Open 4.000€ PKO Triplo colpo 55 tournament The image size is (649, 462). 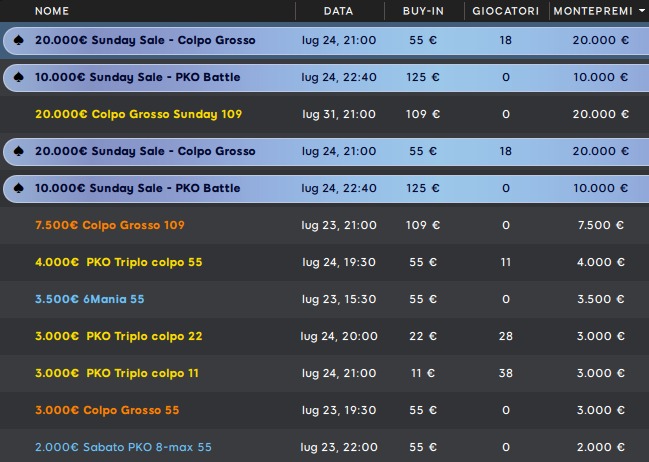pyautogui.click(x=118, y=263)
